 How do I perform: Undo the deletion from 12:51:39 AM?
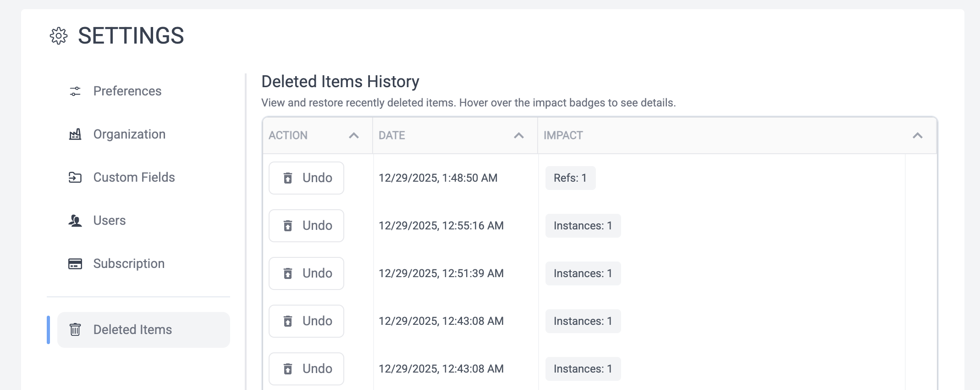coord(306,273)
